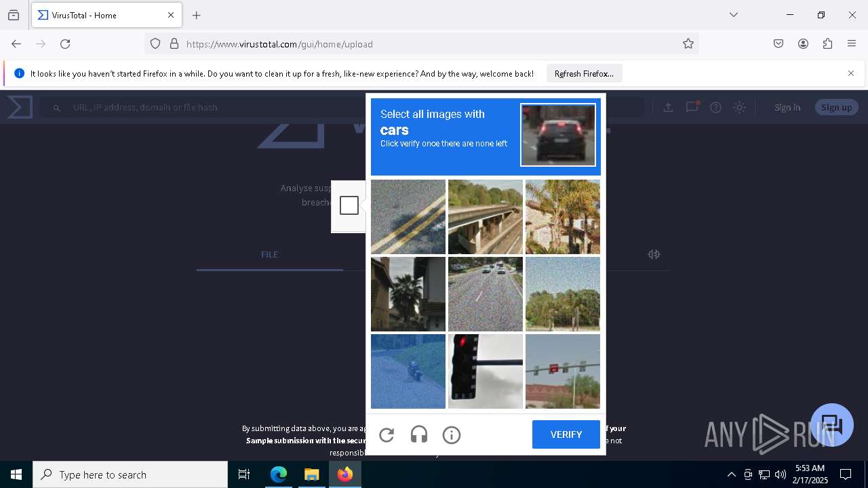Open a new browser tab

197,15
